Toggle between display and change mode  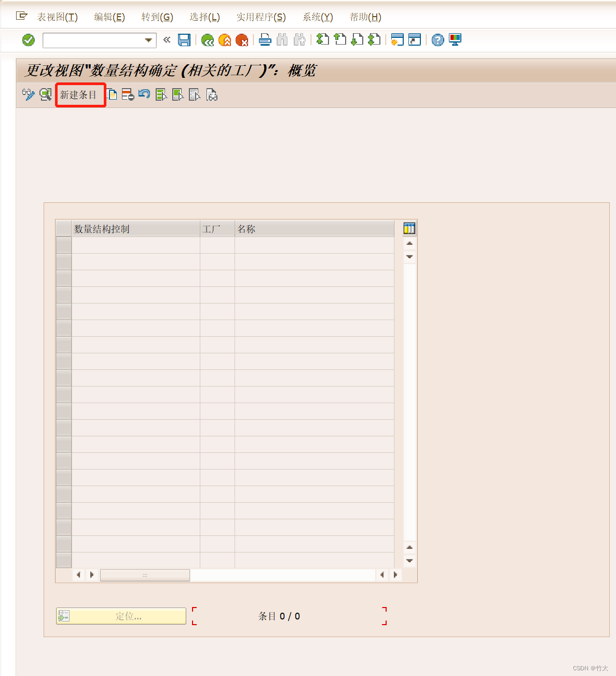point(29,94)
